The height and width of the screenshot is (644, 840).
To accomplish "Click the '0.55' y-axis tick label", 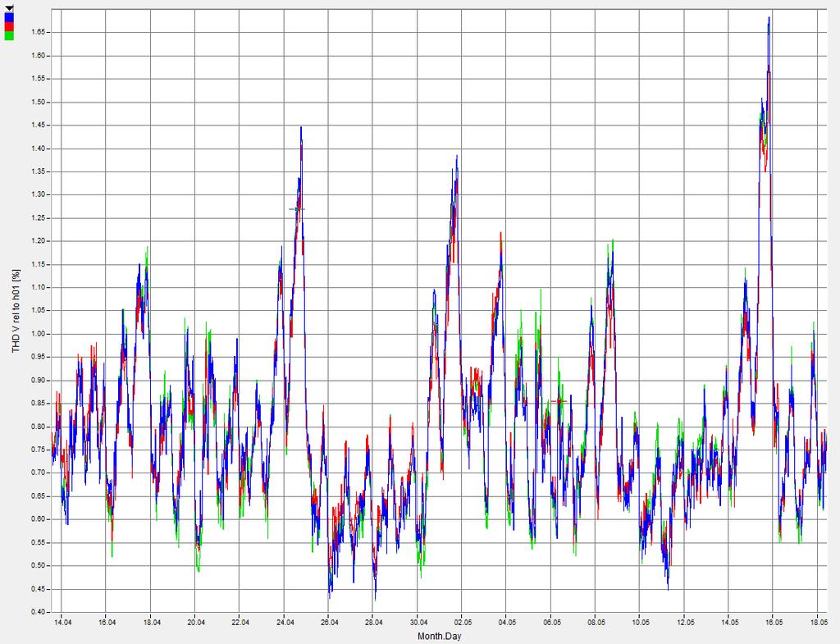I will click(x=39, y=542).
